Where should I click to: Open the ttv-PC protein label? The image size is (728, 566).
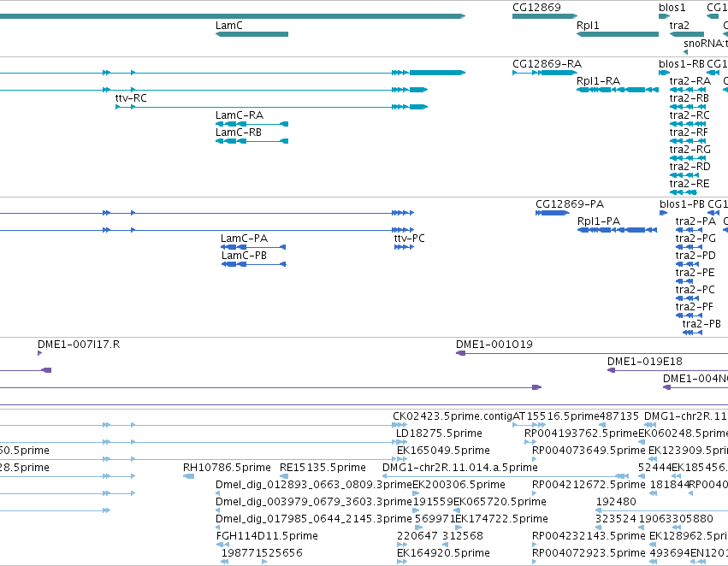click(410, 238)
